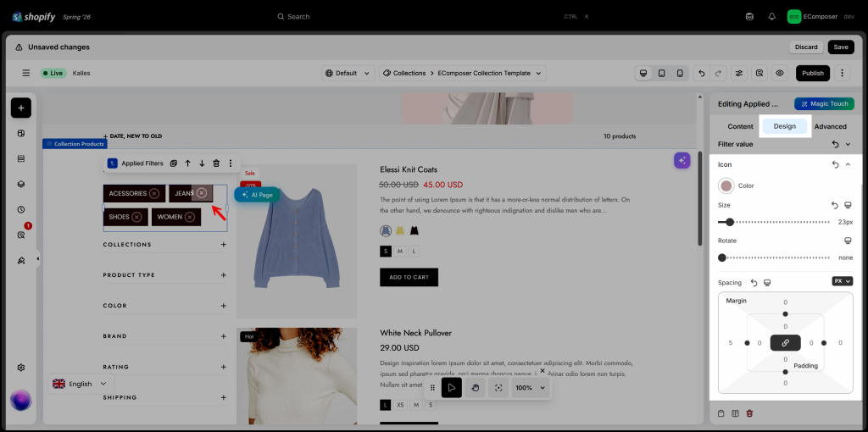This screenshot has width=868, height=432.
Task: Reset the Filter value section
Action: 835,144
